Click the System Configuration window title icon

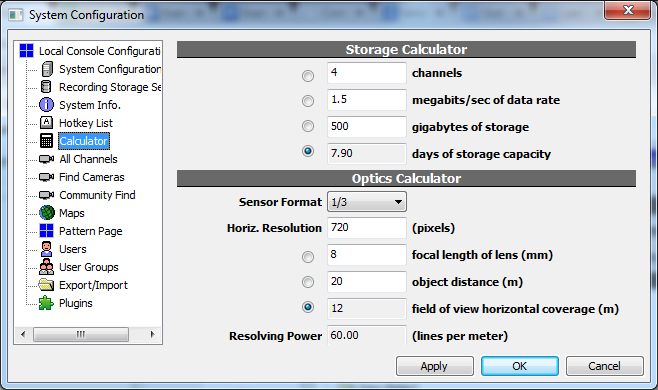click(x=16, y=15)
